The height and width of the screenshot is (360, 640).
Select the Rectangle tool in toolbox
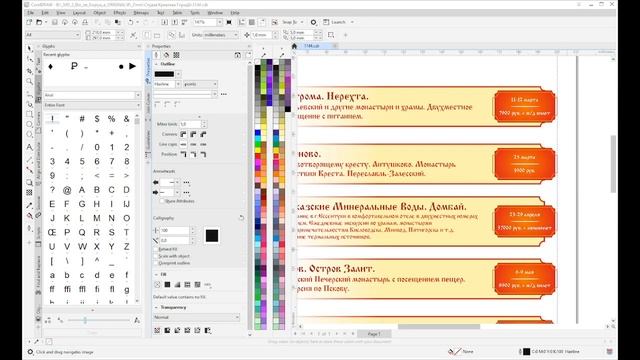pyautogui.click(x=29, y=114)
